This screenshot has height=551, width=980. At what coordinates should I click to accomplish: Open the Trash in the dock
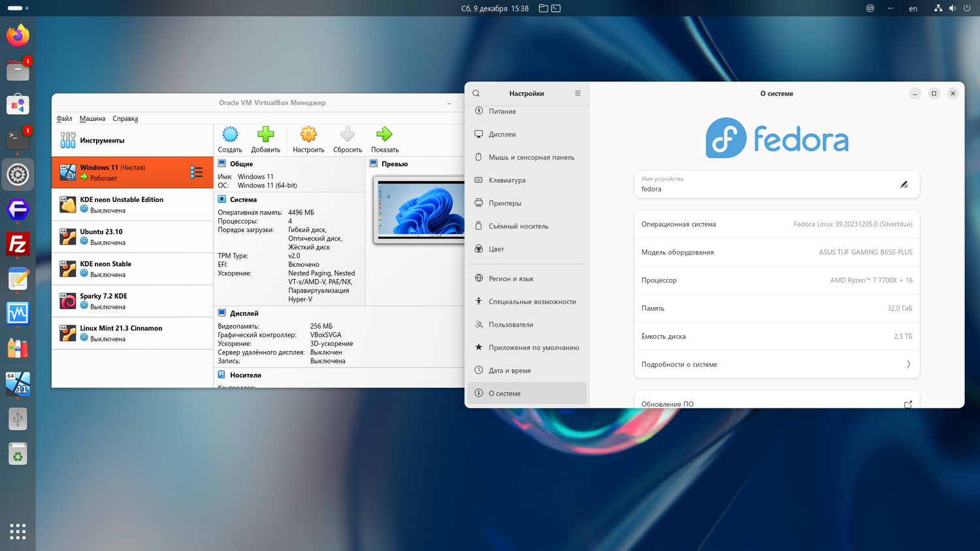(18, 454)
